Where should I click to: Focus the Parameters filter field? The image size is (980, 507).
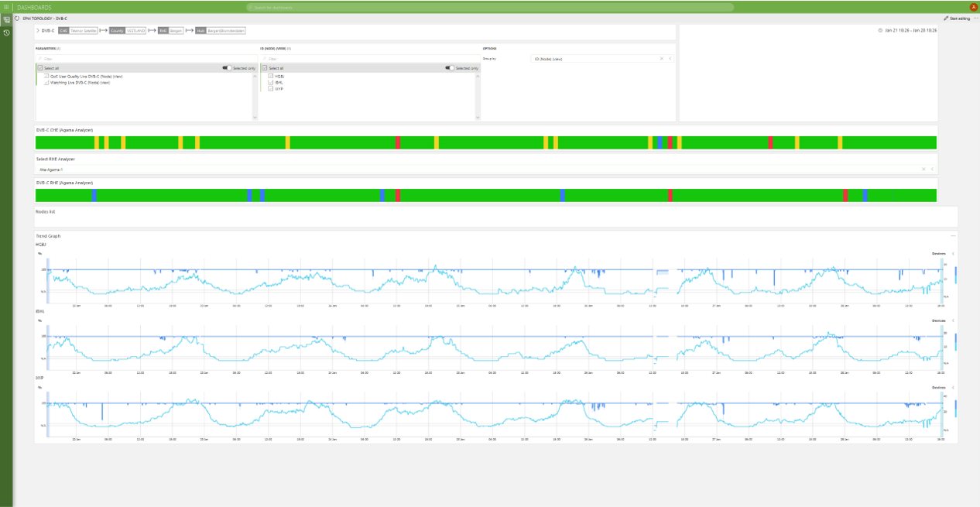coord(146,58)
